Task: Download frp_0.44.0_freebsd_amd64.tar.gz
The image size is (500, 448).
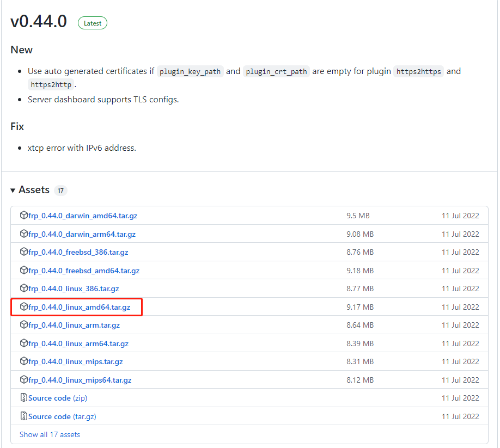Action: pyautogui.click(x=84, y=271)
